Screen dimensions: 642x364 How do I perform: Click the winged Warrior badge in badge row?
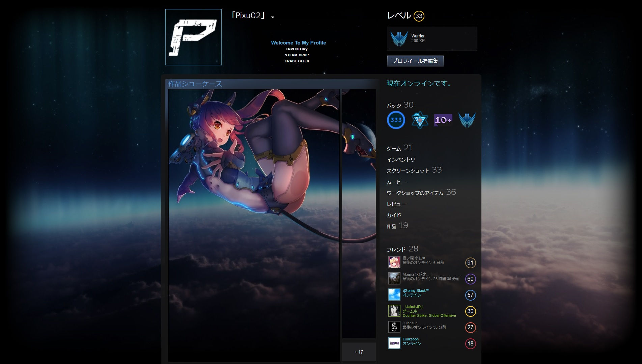(x=467, y=120)
